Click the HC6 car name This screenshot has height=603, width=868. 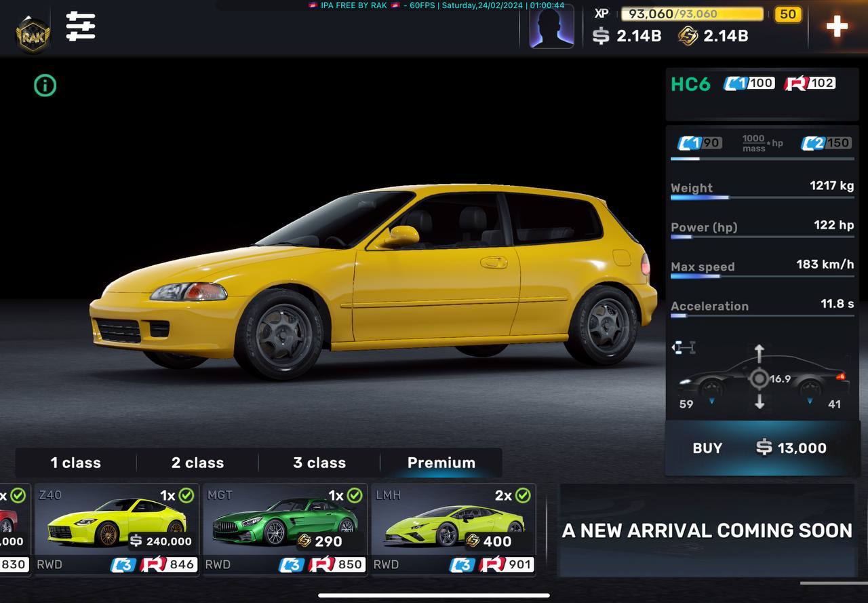tap(690, 84)
